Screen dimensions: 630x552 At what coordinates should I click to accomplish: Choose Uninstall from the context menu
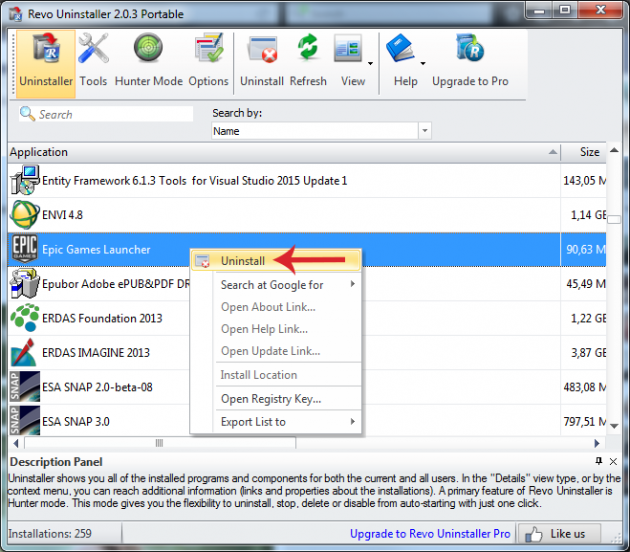pyautogui.click(x=243, y=261)
